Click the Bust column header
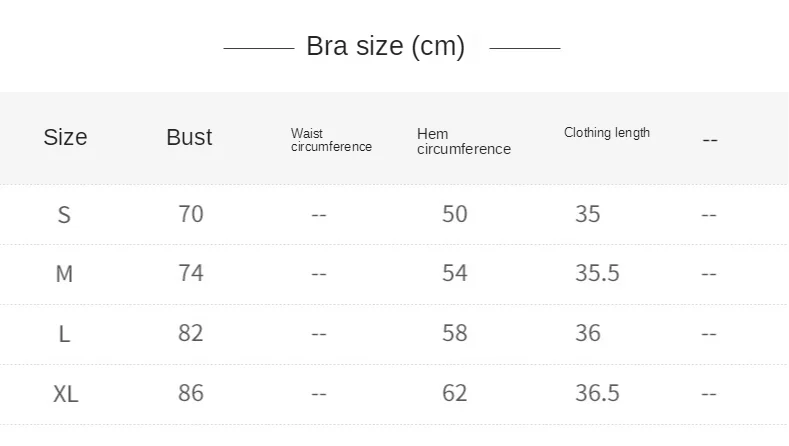The width and height of the screenshot is (789, 446). tap(189, 138)
